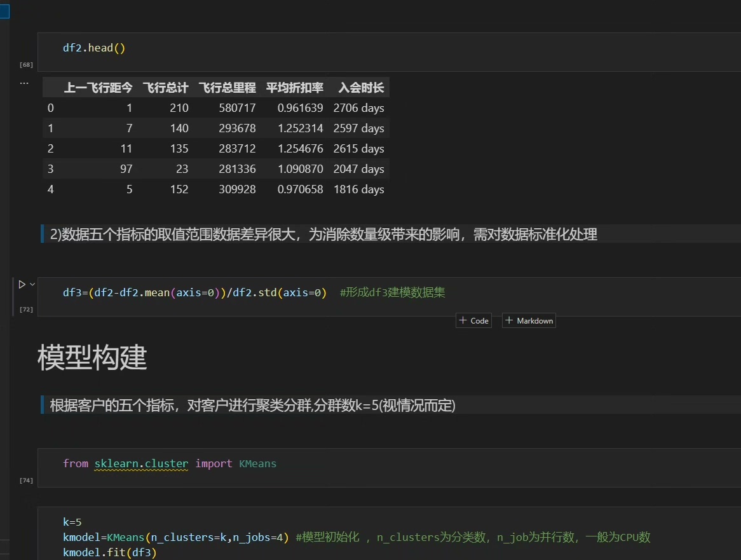
Task: Click the 2615 days cell
Action: coord(358,149)
